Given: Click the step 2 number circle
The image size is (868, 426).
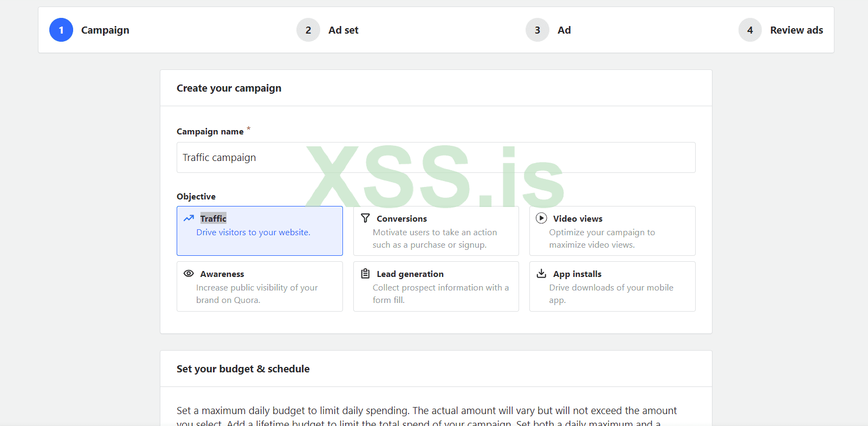Looking at the screenshot, I should click(x=308, y=30).
